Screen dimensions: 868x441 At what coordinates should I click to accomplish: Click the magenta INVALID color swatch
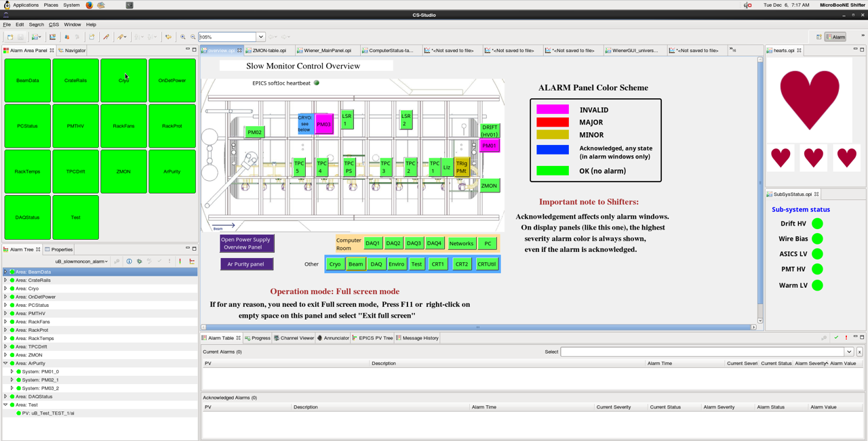553,110
